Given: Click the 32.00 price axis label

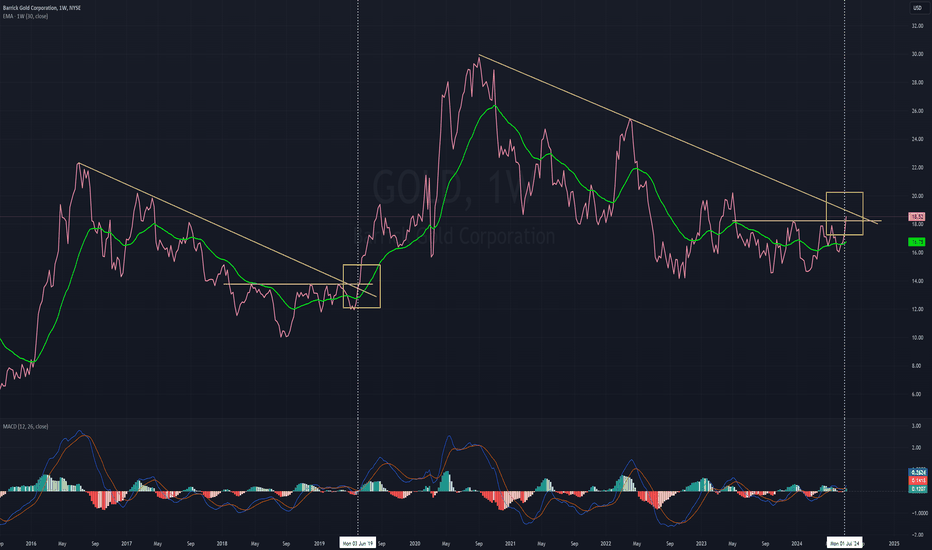Looking at the screenshot, I should [x=917, y=26].
